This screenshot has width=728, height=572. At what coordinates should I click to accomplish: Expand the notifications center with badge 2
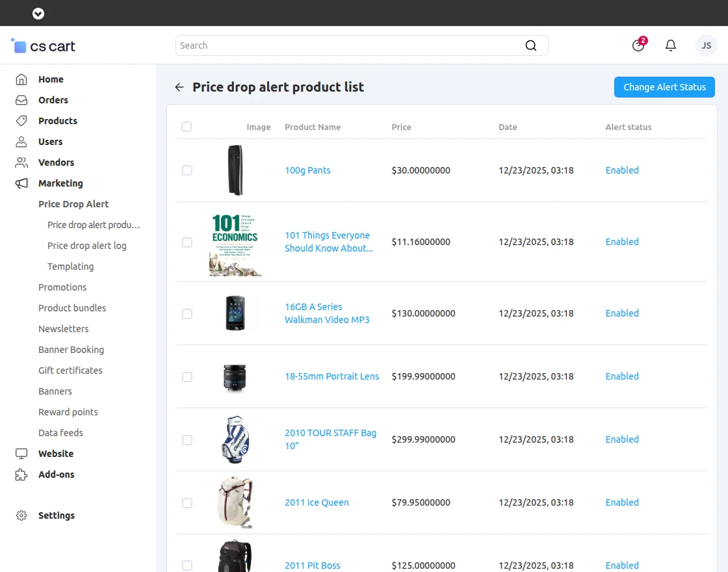[x=638, y=45]
